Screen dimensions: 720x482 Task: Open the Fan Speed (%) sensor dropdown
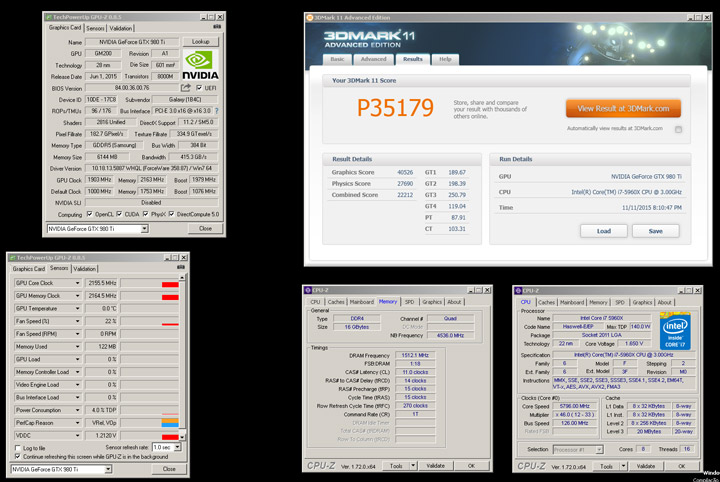[x=77, y=321]
